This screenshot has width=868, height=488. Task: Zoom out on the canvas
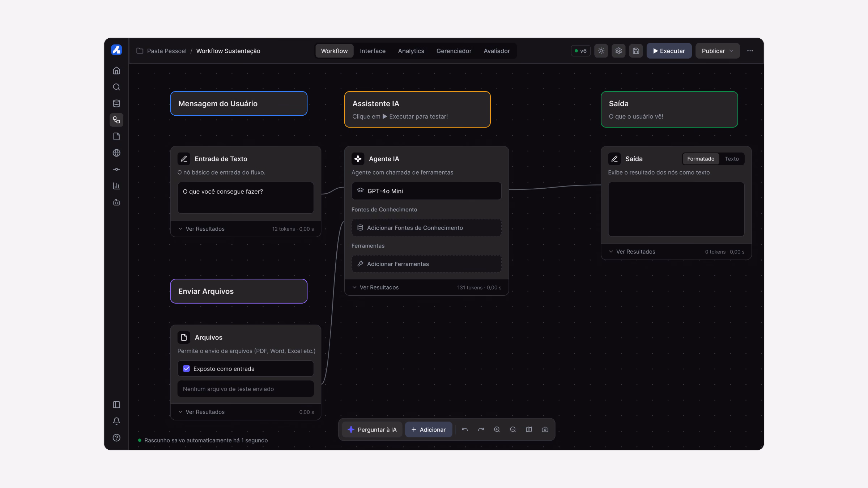pos(513,429)
